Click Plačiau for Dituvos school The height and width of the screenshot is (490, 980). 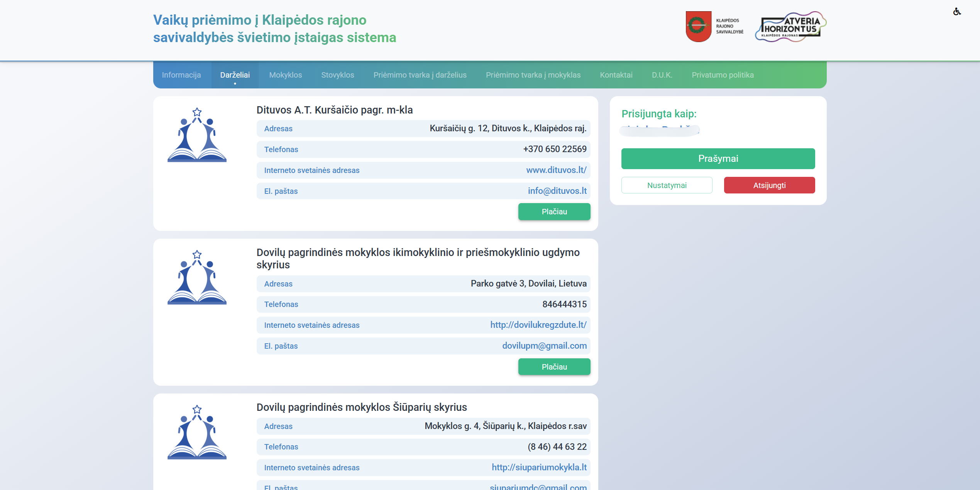point(554,212)
